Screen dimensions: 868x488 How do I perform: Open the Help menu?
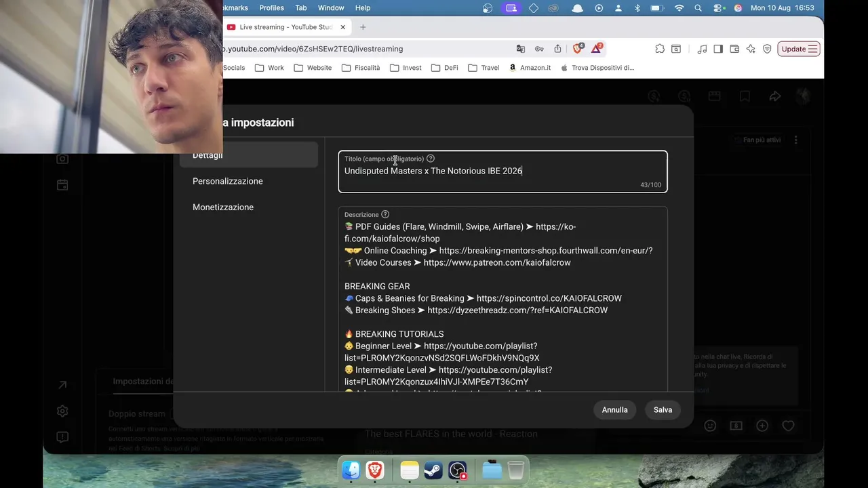pos(363,8)
